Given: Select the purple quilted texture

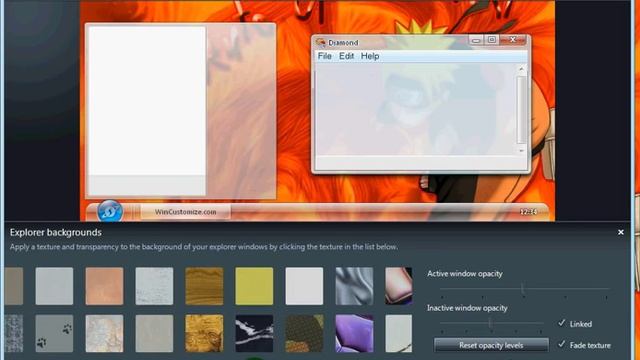Looking at the screenshot, I should pos(354,333).
